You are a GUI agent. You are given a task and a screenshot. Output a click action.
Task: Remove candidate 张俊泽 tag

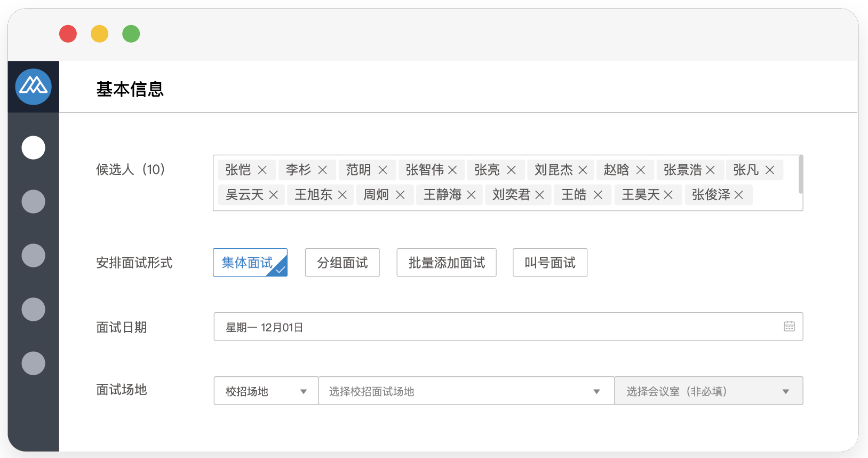(x=739, y=195)
